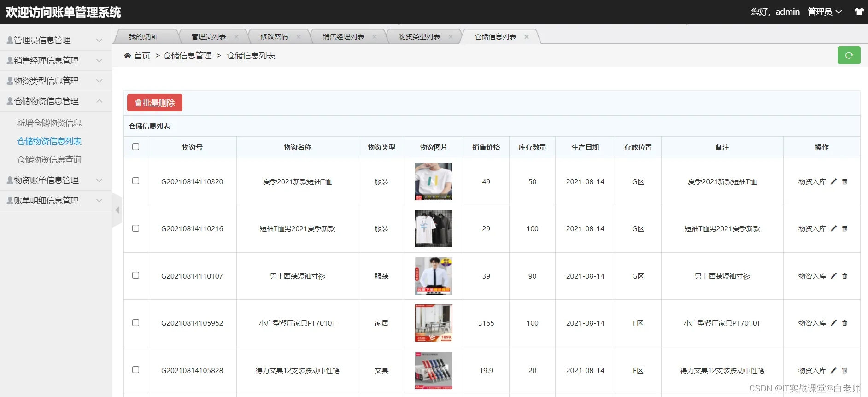
Task: Collapse sidebar with left arrow handle
Action: click(117, 210)
